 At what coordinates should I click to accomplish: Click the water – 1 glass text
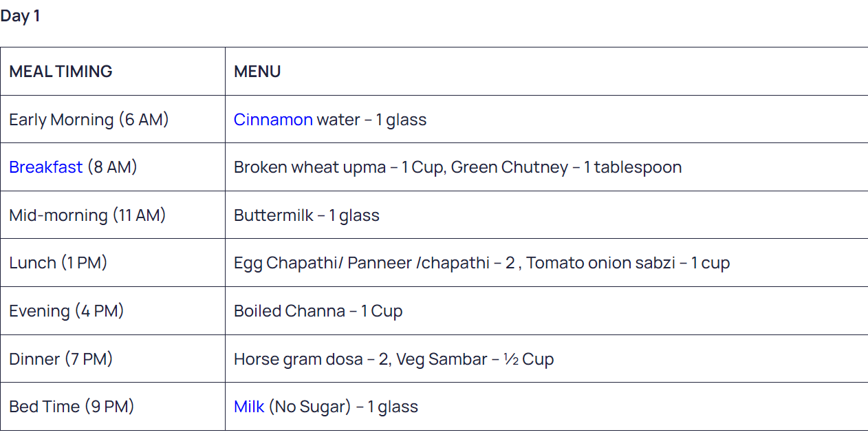(371, 120)
